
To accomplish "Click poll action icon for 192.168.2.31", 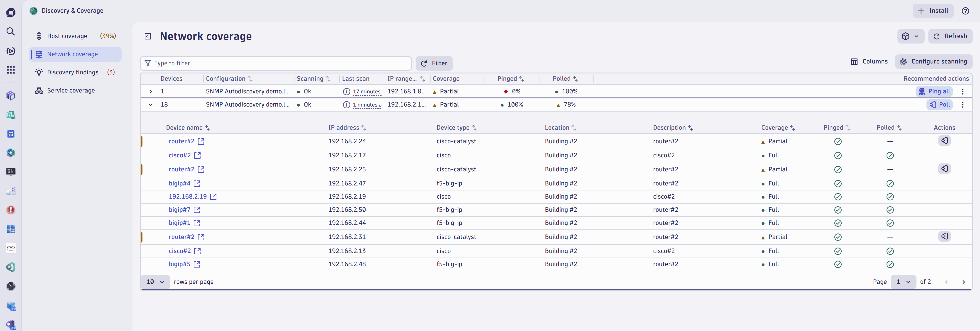I will point(944,236).
